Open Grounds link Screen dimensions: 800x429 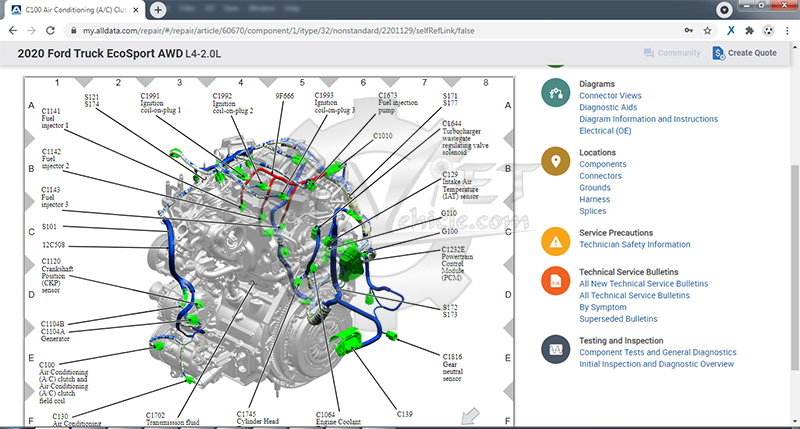point(595,188)
